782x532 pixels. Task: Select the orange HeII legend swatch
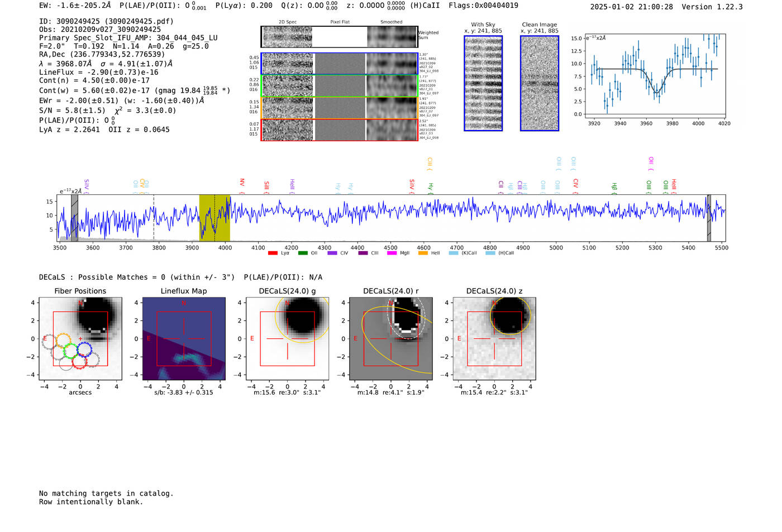tap(423, 253)
